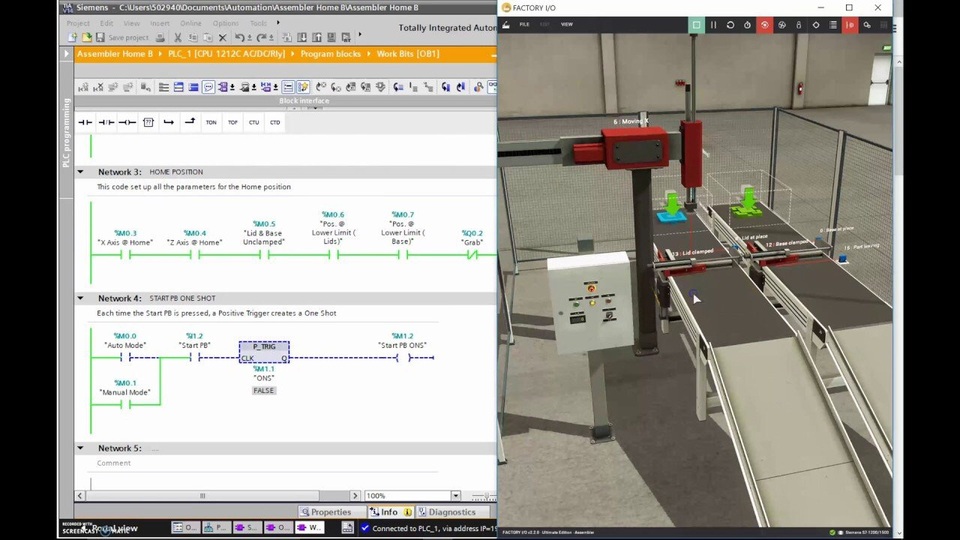960x540 pixels.
Task: Reset the Factory I/O scene
Action: pos(730,25)
